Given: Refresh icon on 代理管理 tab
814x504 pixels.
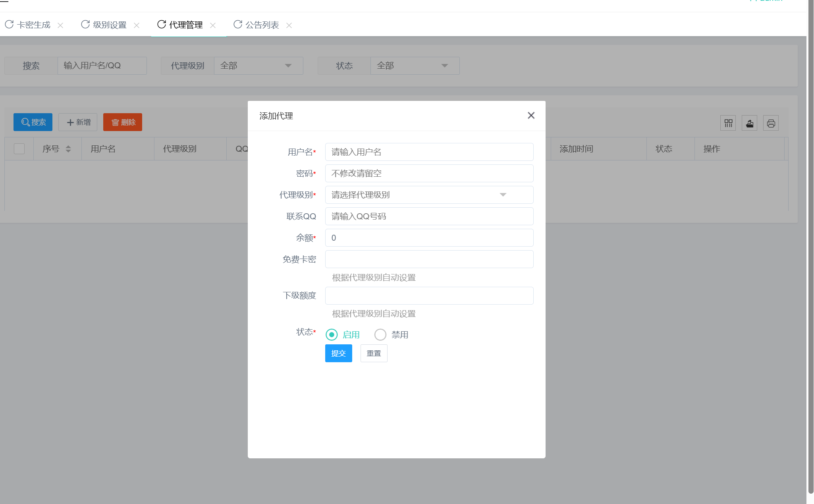Looking at the screenshot, I should (x=162, y=25).
